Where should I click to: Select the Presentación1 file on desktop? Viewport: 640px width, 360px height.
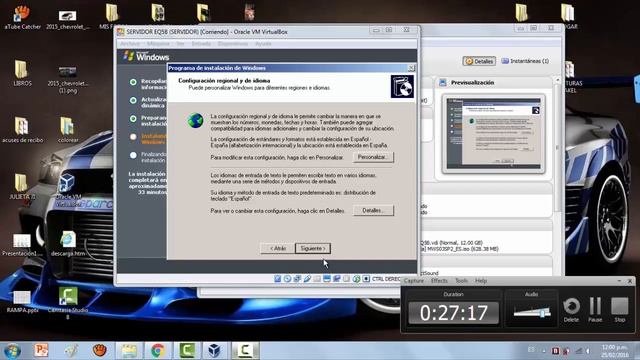[22, 245]
